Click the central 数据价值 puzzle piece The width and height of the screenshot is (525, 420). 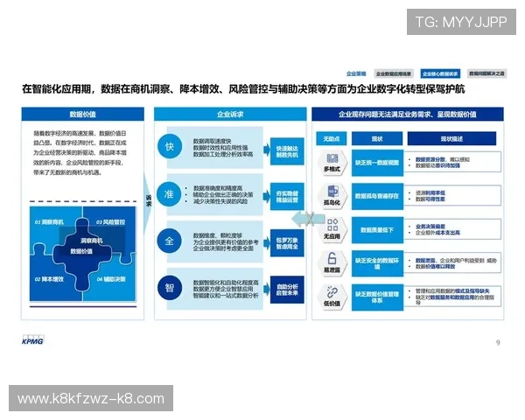81,251
